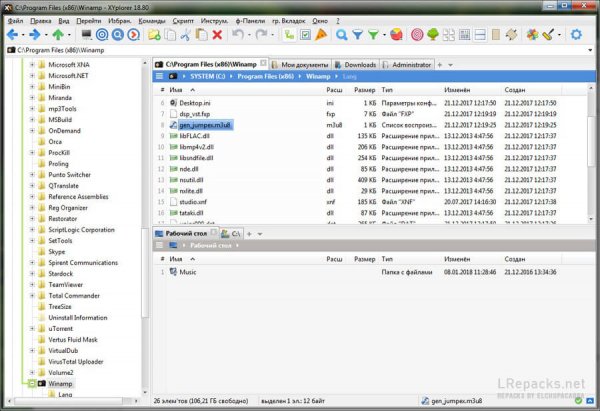Add new tab with plus in lower pane
This screenshot has height=411, width=600.
[x=249, y=234]
